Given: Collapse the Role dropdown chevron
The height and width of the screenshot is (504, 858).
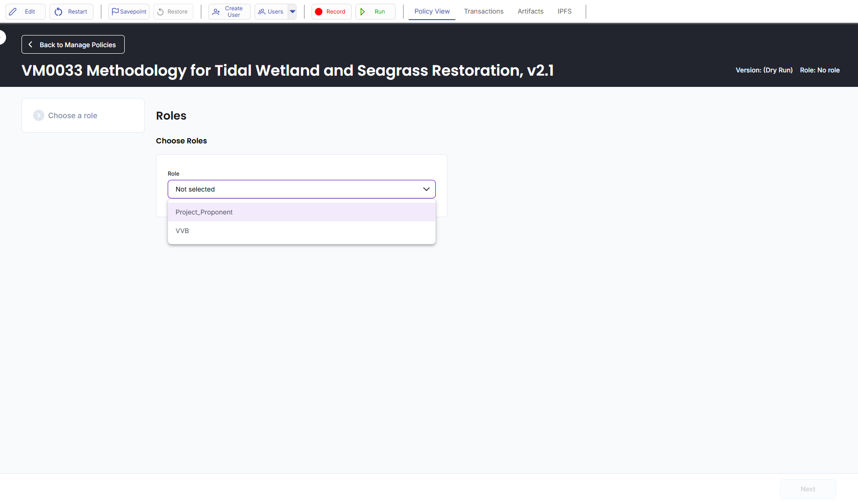Looking at the screenshot, I should (426, 189).
